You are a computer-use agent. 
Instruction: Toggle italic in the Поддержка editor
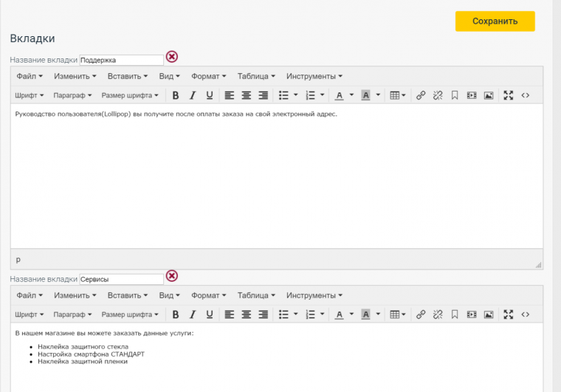[193, 95]
